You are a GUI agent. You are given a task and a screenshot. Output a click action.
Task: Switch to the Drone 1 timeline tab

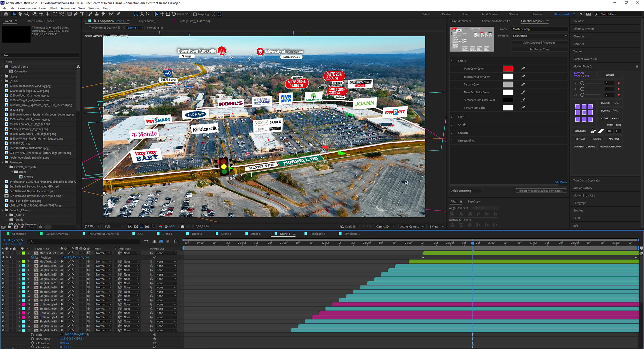pyautogui.click(x=167, y=234)
